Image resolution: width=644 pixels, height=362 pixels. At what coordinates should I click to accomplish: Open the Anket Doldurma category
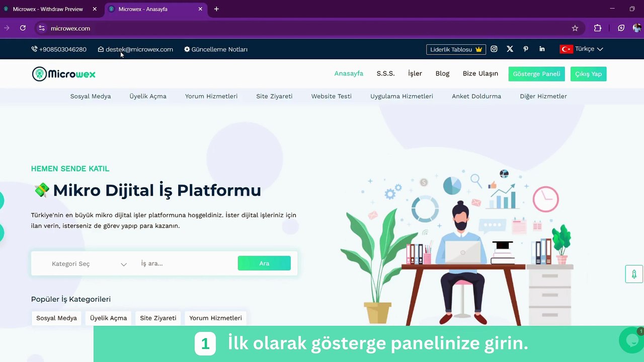[476, 96]
